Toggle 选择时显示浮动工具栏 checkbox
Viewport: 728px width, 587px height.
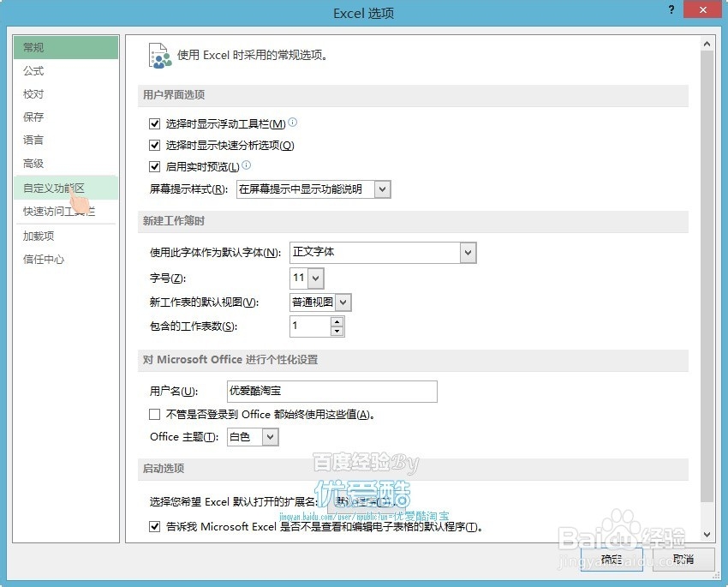coord(155,124)
